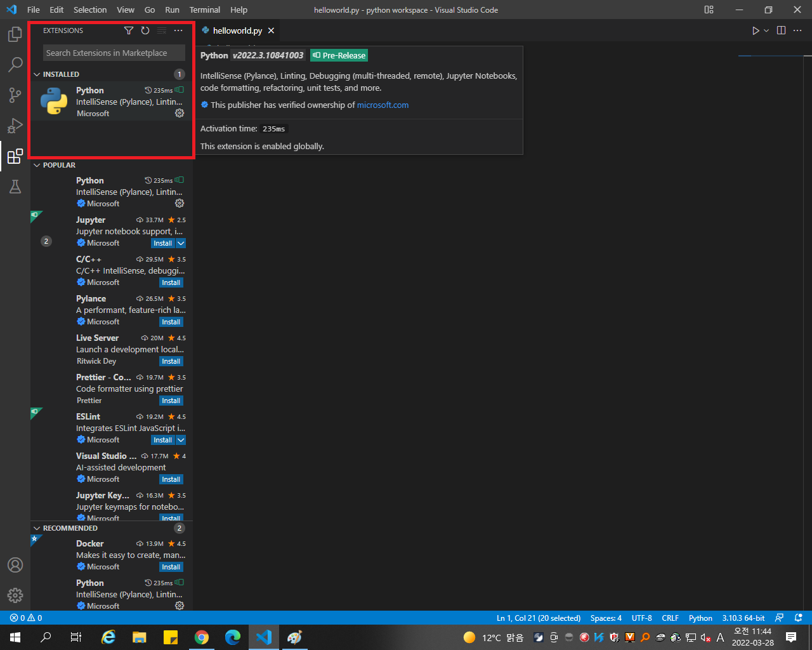Viewport: 812px width, 650px height.
Task: Collapse the RECOMMENDED section
Action: point(37,528)
